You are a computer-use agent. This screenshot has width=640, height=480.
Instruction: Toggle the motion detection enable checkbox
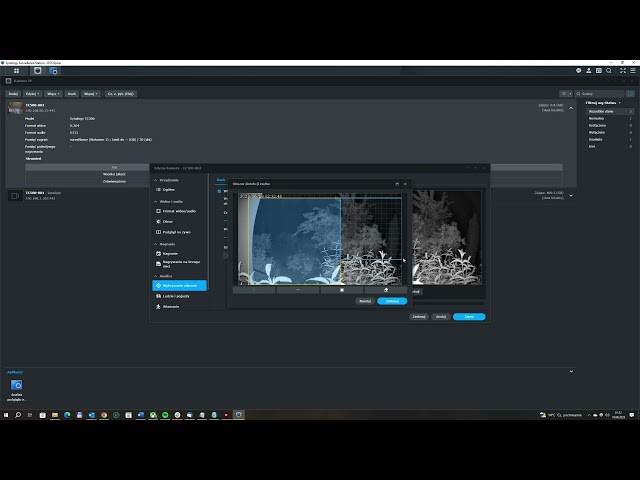[219, 191]
